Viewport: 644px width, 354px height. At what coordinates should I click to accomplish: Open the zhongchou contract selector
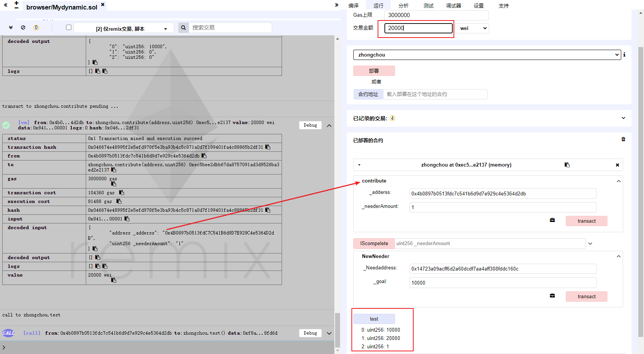coord(487,55)
